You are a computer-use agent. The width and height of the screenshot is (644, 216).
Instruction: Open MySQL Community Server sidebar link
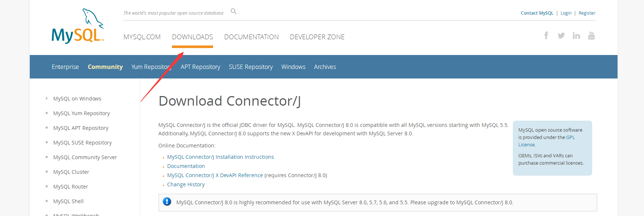(x=85, y=157)
